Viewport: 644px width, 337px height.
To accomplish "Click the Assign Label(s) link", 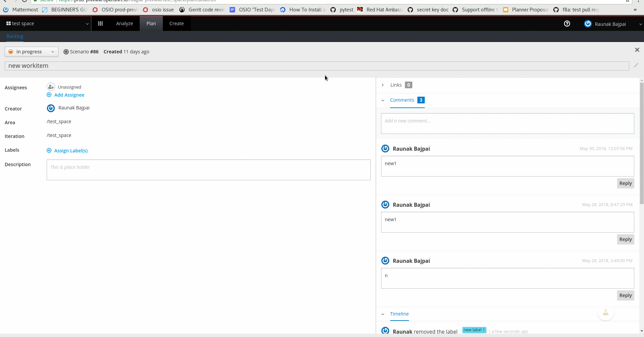I will (x=71, y=151).
